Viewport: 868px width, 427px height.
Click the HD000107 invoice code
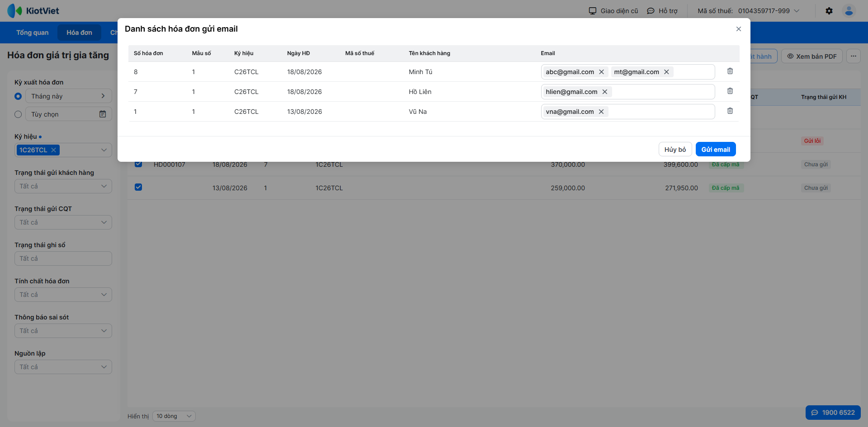pos(170,164)
